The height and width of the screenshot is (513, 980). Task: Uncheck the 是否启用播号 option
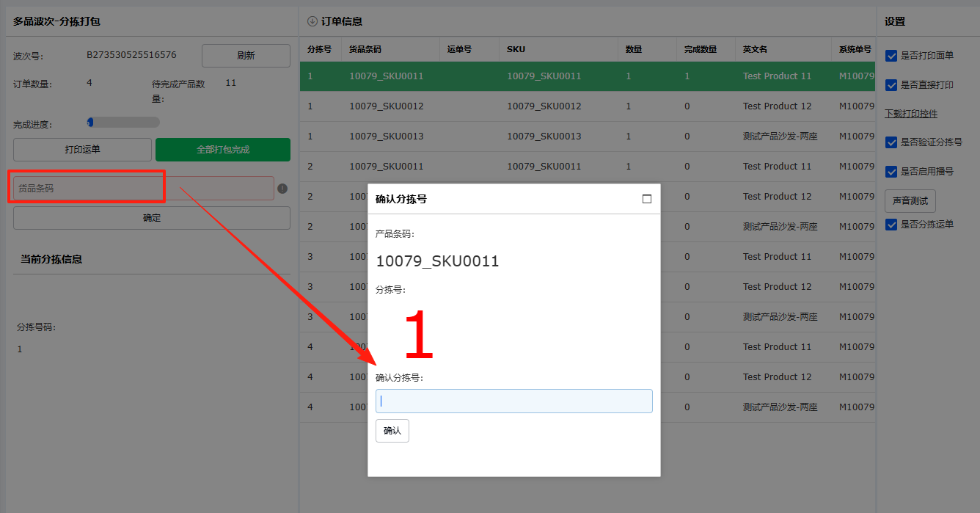[x=891, y=172]
